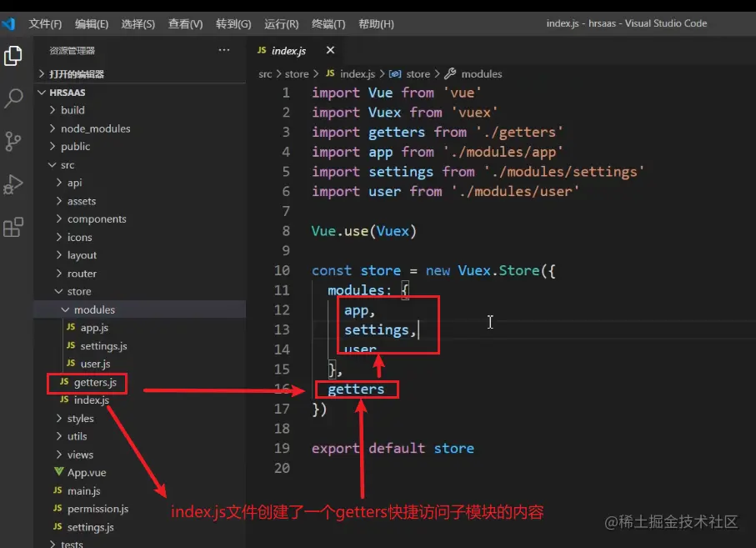Click the JS icon on index.js tab
Image resolution: width=756 pixels, height=548 pixels.
[x=262, y=50]
